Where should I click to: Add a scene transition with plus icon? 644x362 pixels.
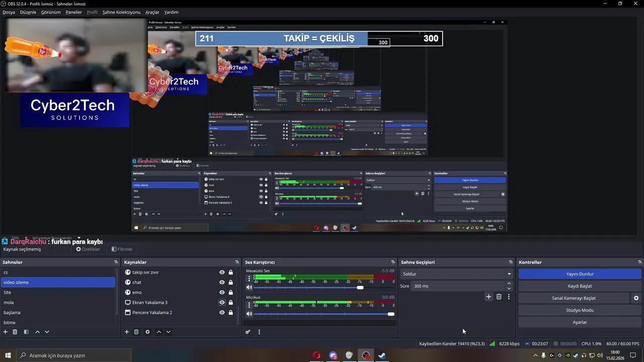488,297
